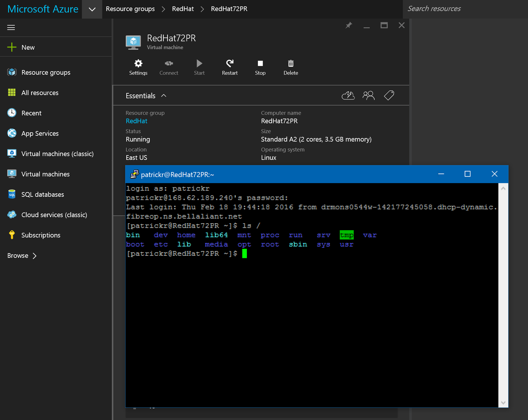This screenshot has height=420, width=528.
Task: Click the Connect toolbar icon
Action: [169, 63]
